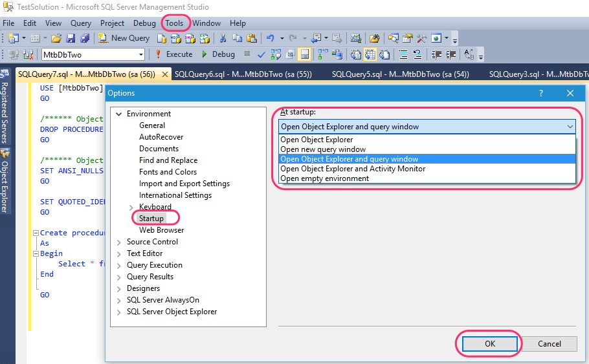The height and width of the screenshot is (364, 589).
Task: Click Uncomment selected lines icon
Action: tap(417, 55)
